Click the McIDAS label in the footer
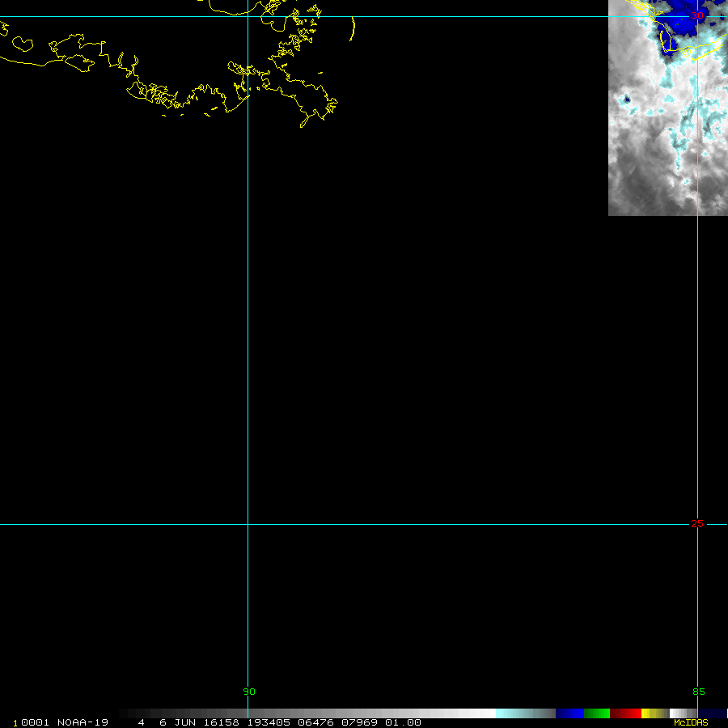The width and height of the screenshot is (728, 728). click(691, 722)
